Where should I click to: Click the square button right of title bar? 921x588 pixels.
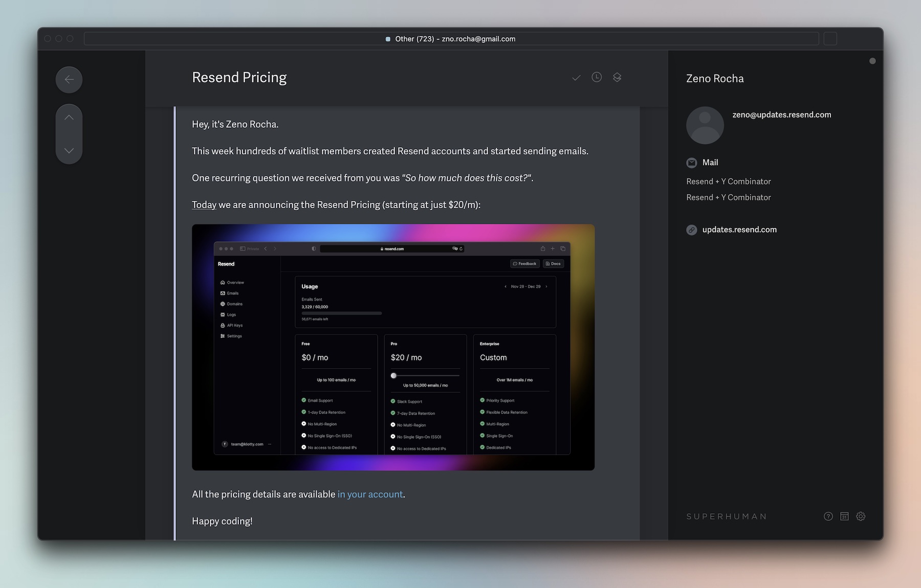point(830,39)
